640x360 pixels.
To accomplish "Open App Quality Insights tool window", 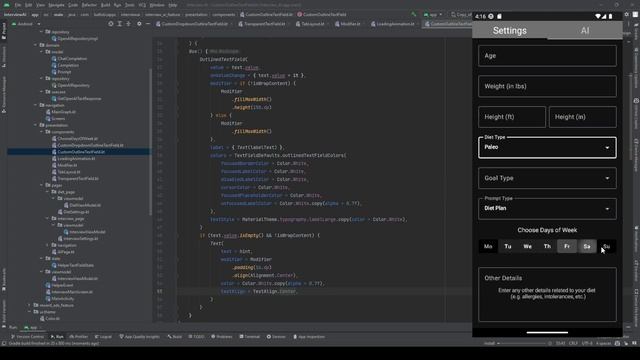I will [x=140, y=337].
